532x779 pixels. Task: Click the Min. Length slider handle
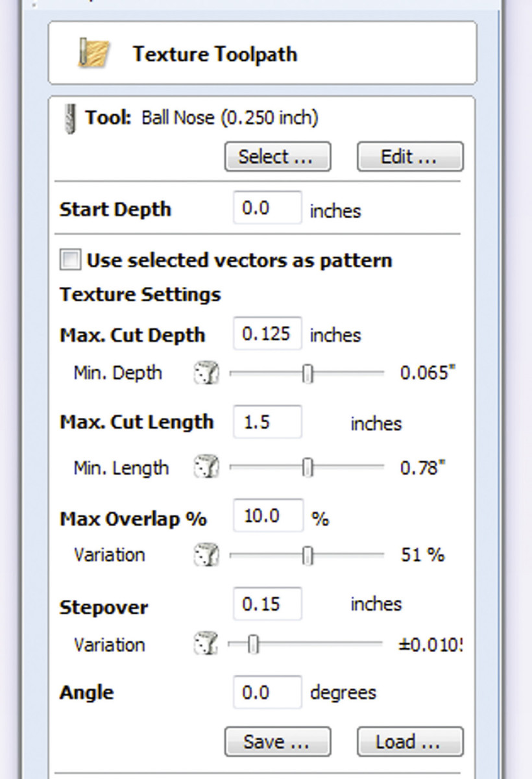click(x=308, y=468)
